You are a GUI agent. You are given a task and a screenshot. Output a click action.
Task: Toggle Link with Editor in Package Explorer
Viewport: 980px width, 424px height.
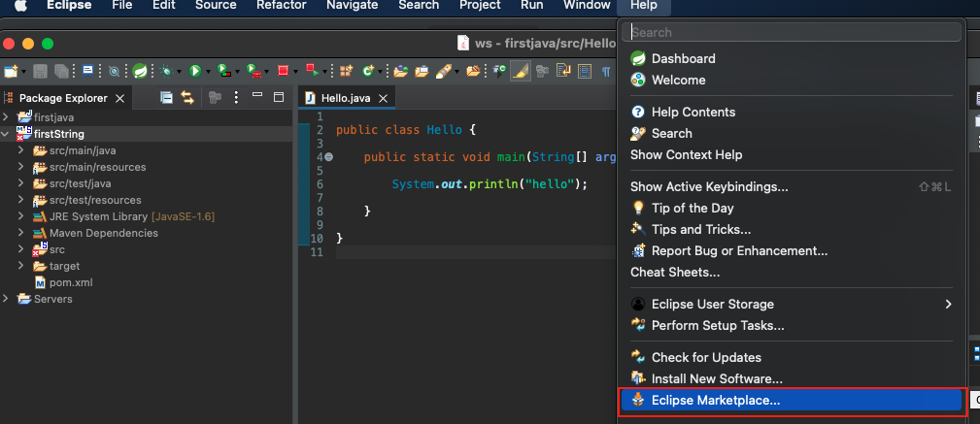tap(187, 97)
